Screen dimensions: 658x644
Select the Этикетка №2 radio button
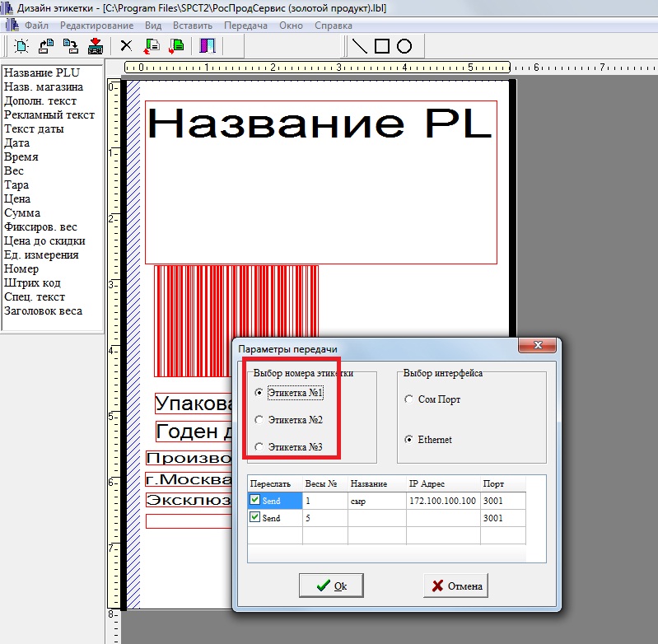[x=259, y=420]
